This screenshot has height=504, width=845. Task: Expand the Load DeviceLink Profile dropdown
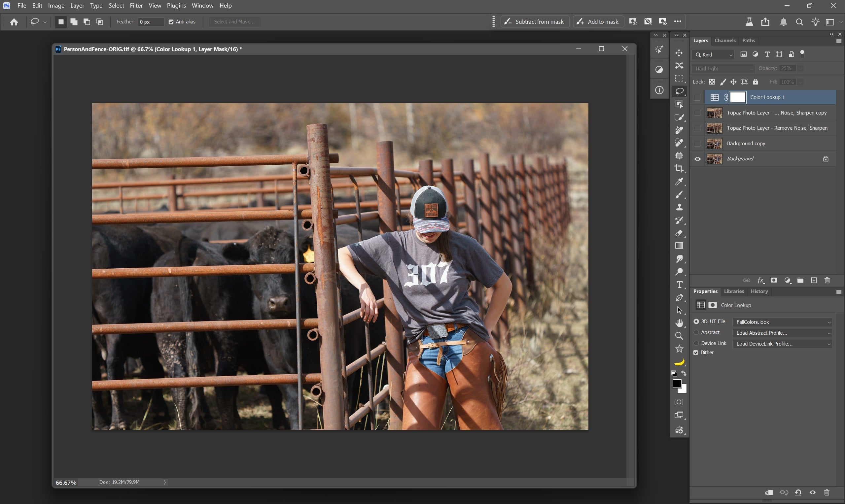(x=782, y=344)
